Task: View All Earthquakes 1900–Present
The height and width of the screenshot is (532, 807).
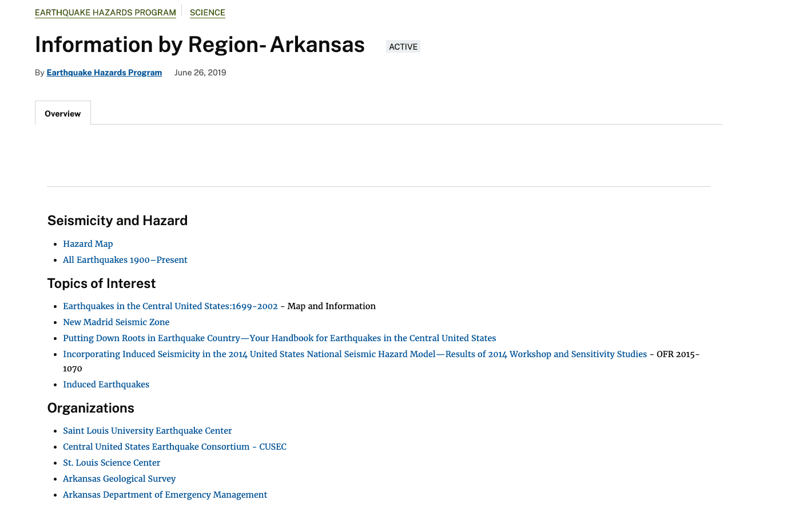Action: coord(125,260)
